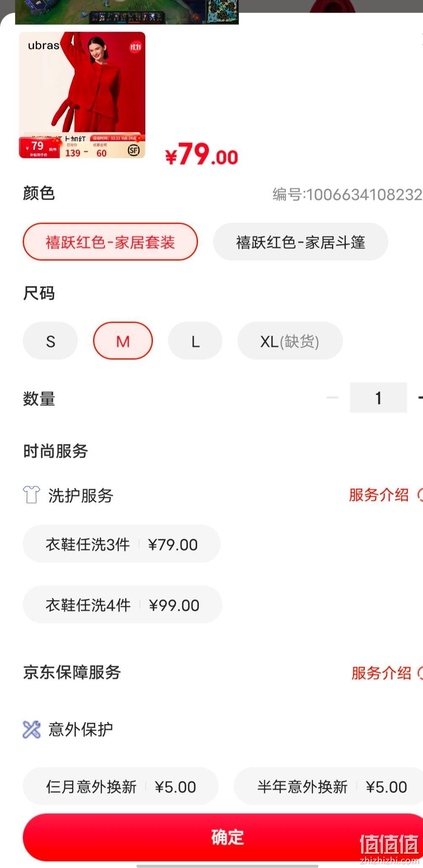Open 服务介绍 for 京东保障服务
Screen dimensions: 423x868
(x=381, y=673)
